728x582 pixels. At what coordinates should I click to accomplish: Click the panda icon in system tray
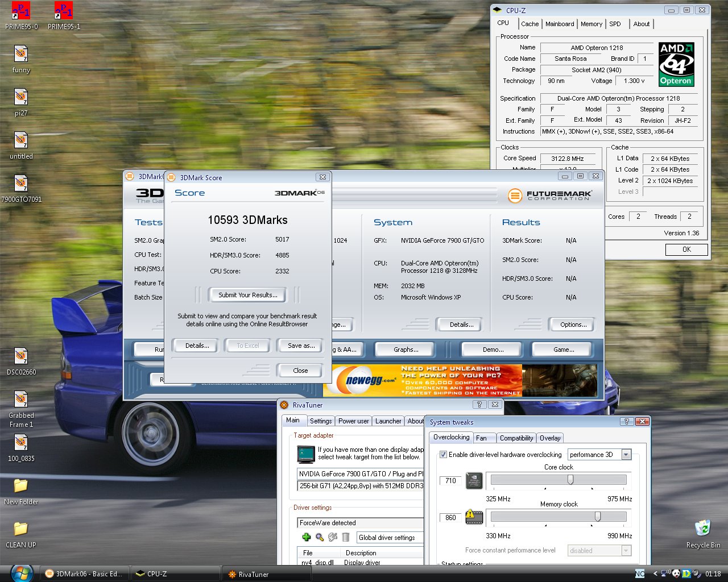(676, 573)
